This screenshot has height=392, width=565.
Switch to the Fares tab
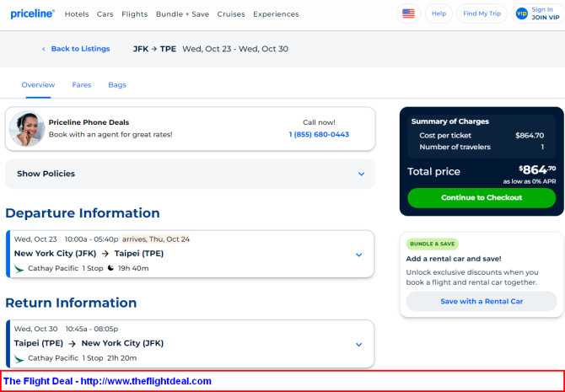[82, 85]
